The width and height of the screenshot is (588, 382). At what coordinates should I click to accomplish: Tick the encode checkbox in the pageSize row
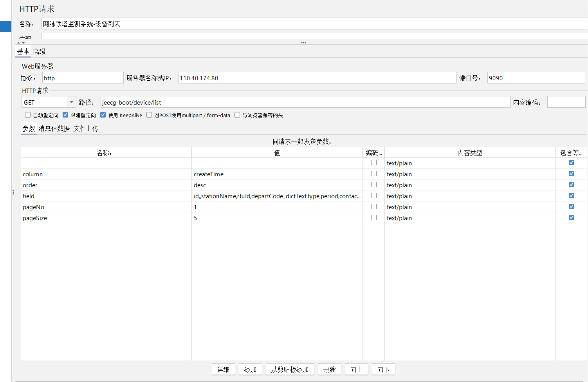pos(374,217)
